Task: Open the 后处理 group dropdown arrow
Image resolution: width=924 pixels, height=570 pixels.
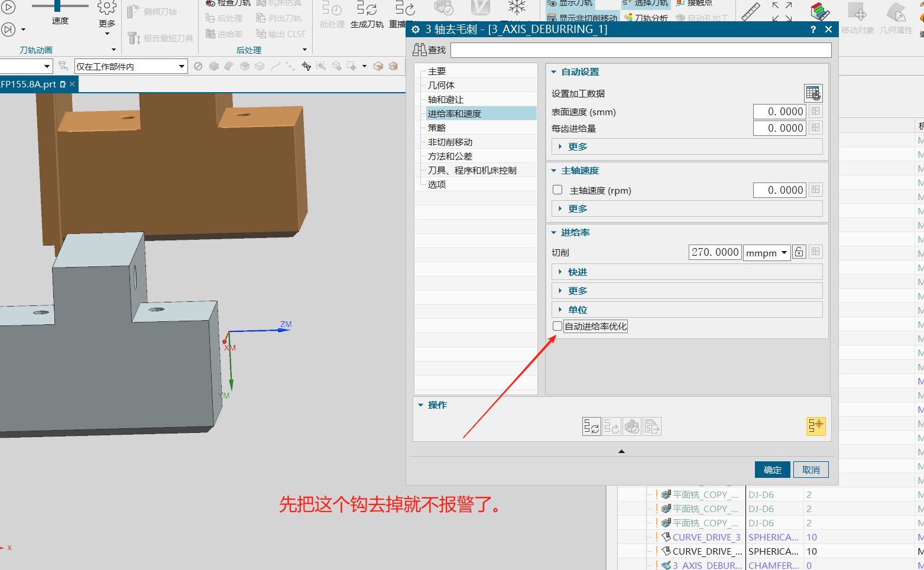Action: click(304, 50)
